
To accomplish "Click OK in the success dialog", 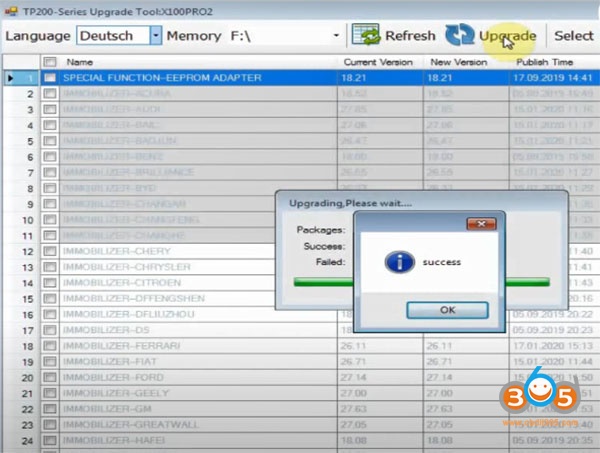I will pos(447,310).
